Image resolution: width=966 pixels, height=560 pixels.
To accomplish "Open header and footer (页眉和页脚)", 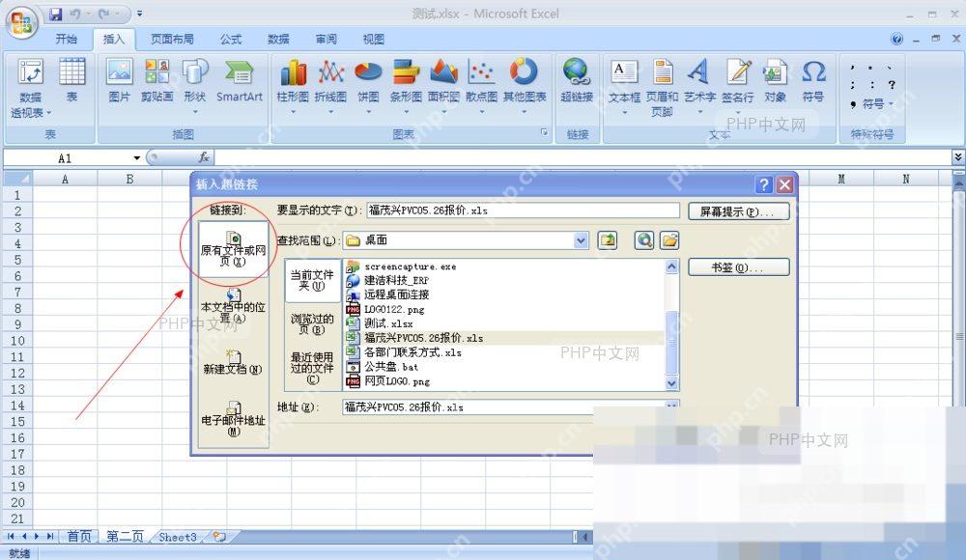I will 663,87.
